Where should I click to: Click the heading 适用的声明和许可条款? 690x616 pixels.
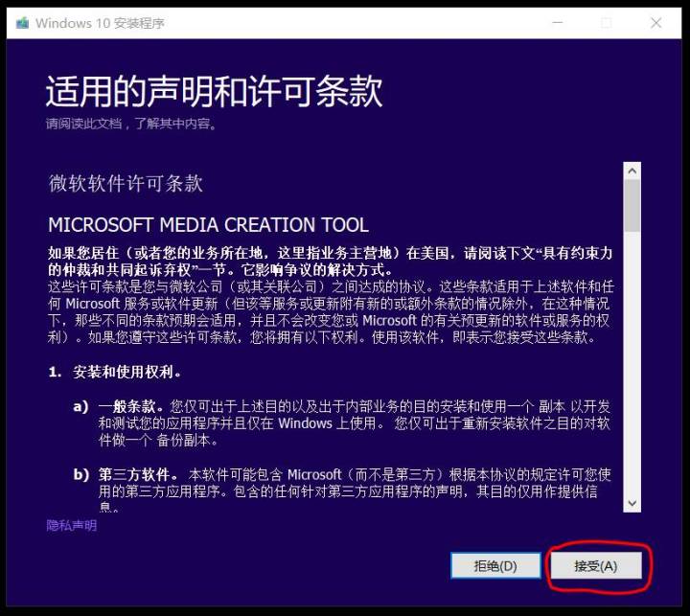coord(215,91)
